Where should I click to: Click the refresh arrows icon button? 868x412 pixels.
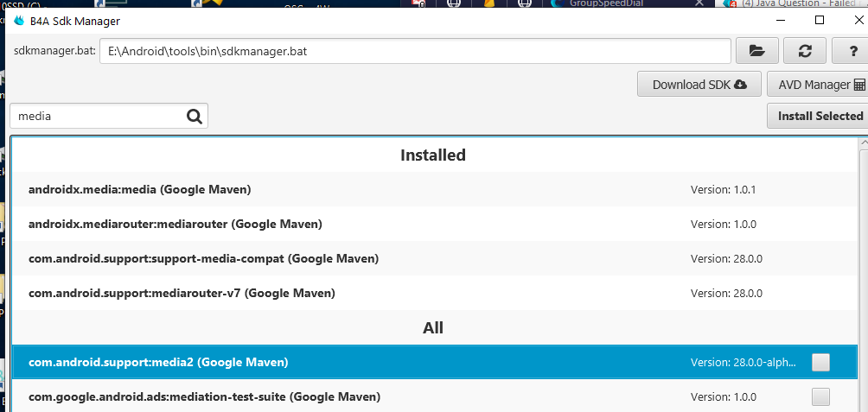click(805, 51)
